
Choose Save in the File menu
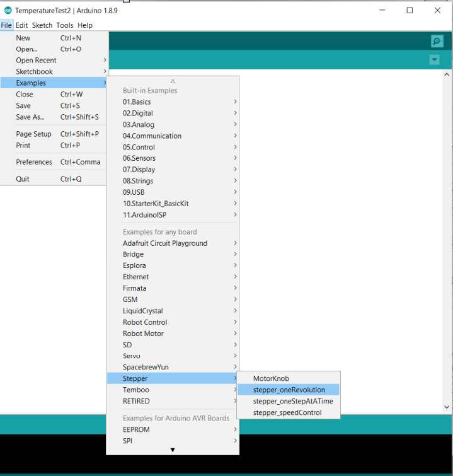click(54, 106)
